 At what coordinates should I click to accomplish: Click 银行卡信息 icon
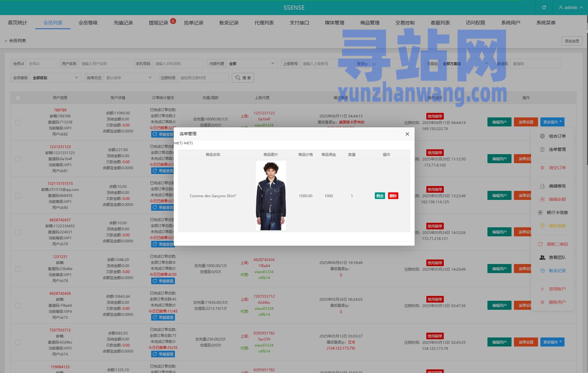click(540, 213)
